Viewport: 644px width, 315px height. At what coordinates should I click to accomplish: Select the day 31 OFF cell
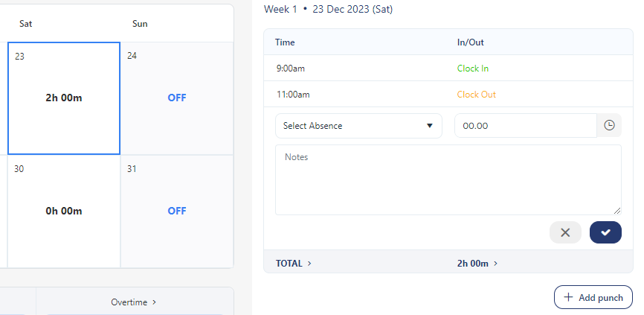pos(177,211)
